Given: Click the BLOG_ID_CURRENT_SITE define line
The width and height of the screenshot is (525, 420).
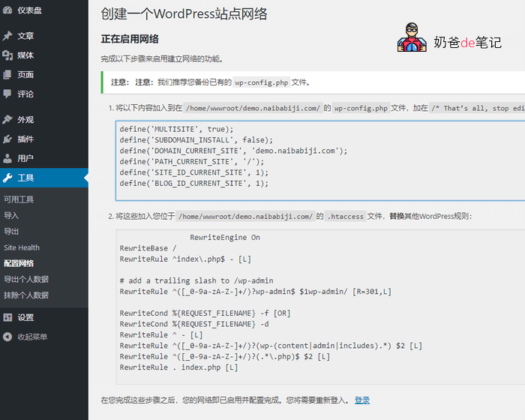Looking at the screenshot, I should 193,184.
